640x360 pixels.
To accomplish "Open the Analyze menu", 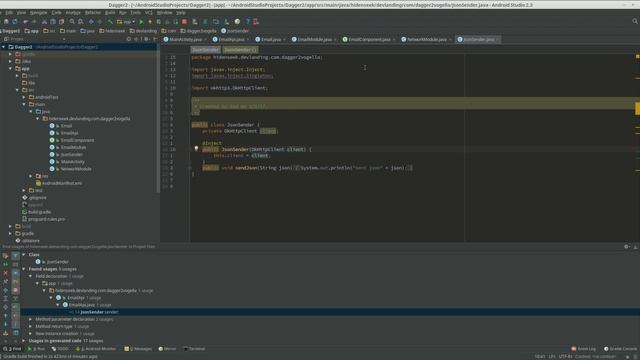I will 73,13.
